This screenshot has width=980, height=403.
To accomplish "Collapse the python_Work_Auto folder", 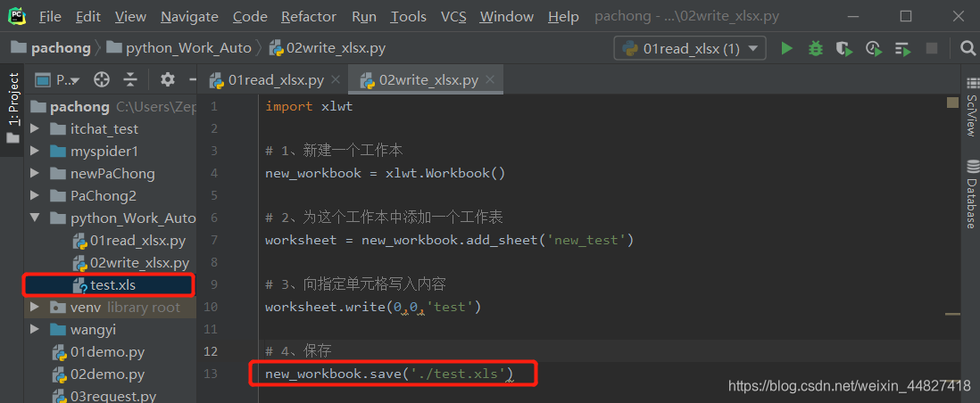I will [35, 218].
